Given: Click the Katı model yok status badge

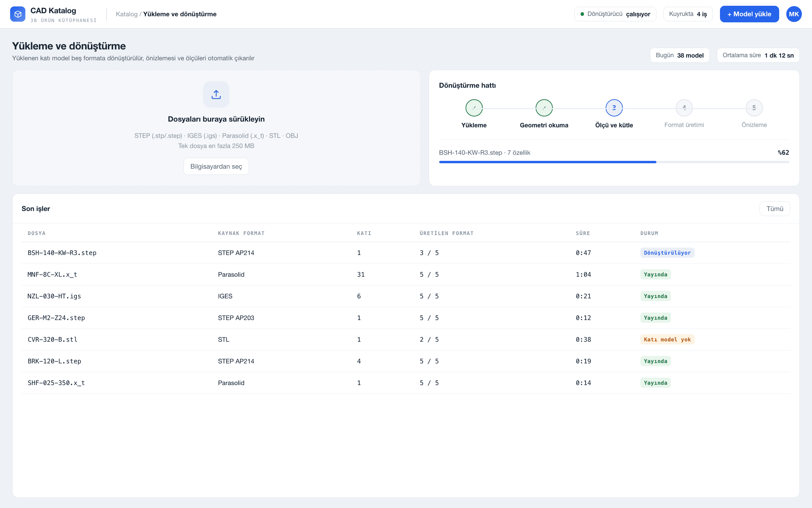Looking at the screenshot, I should pos(667,340).
